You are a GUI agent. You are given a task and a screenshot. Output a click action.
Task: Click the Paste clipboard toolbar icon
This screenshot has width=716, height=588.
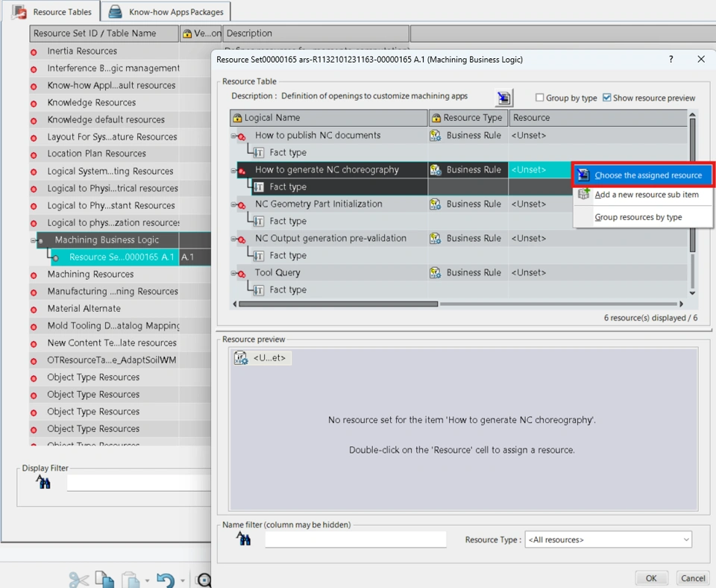(x=131, y=579)
